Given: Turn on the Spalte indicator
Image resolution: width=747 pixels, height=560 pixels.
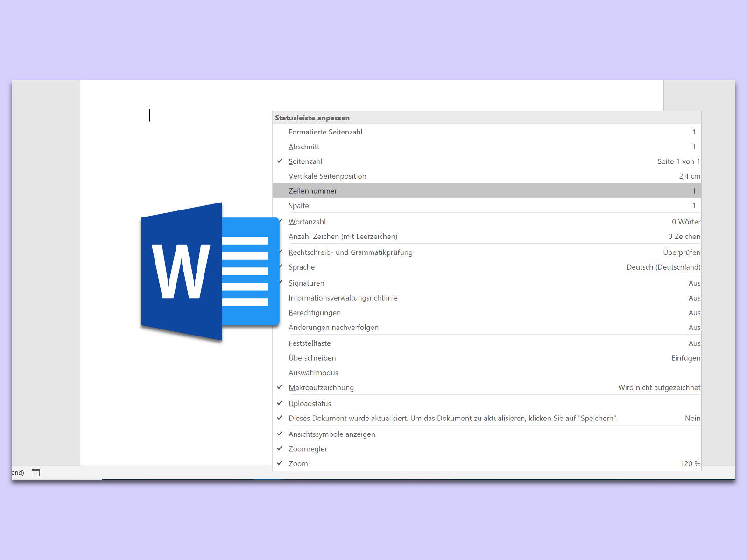Looking at the screenshot, I should tap(486, 206).
